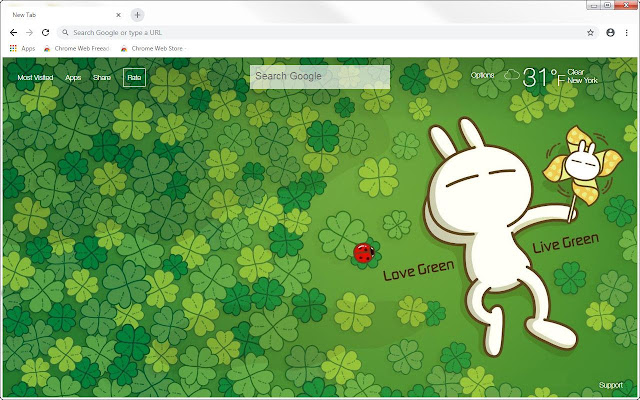Click the Clear weather condition text
Viewport: 640px width, 400px height.
pos(576,72)
